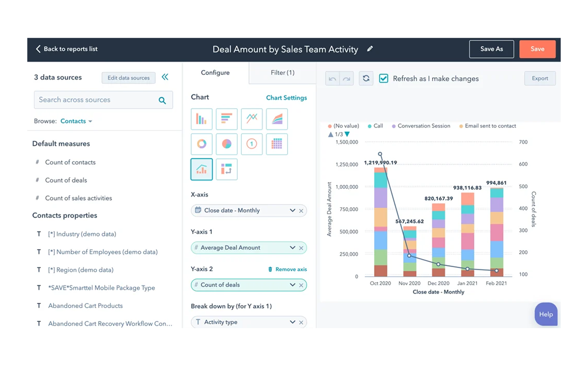Open the Browse Contacts dropdown
This screenshot has height=366, width=588.
[x=76, y=121]
